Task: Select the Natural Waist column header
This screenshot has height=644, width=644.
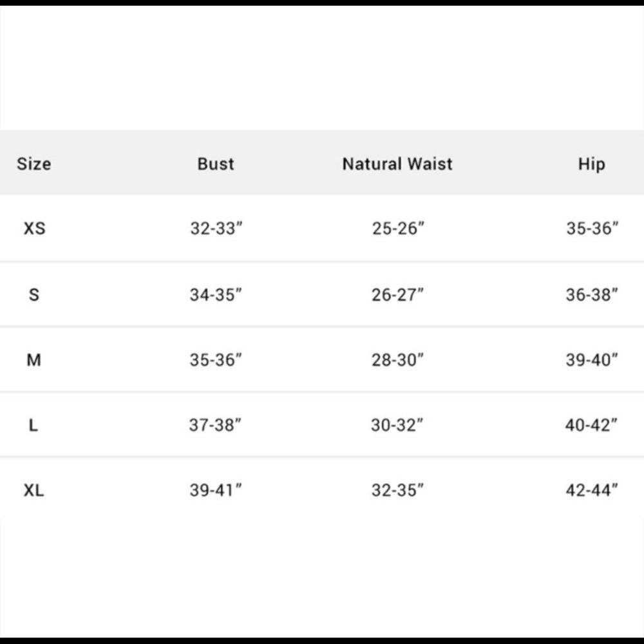Action: coord(397,164)
